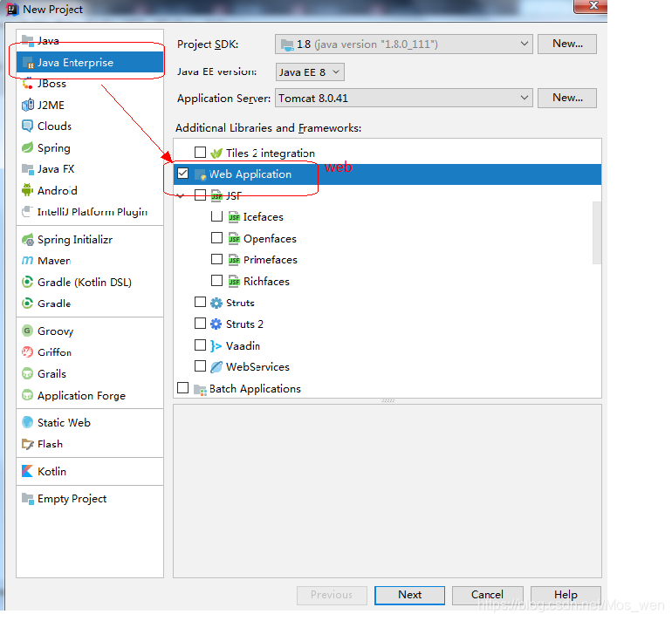The width and height of the screenshot is (672, 621).
Task: Click the Java FX icon
Action: coord(27,169)
